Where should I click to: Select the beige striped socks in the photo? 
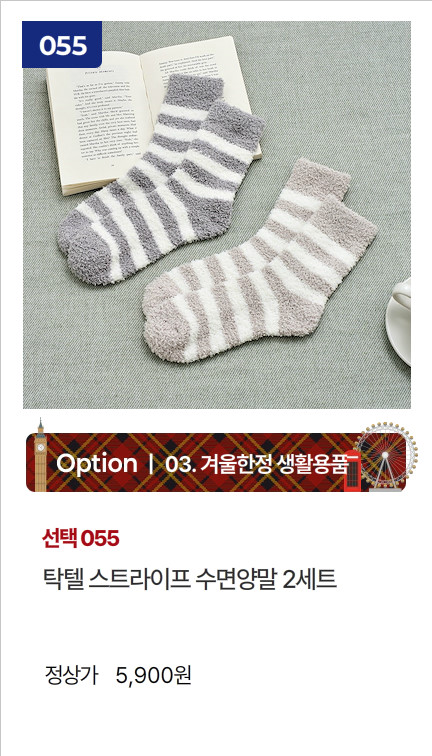coord(260,260)
